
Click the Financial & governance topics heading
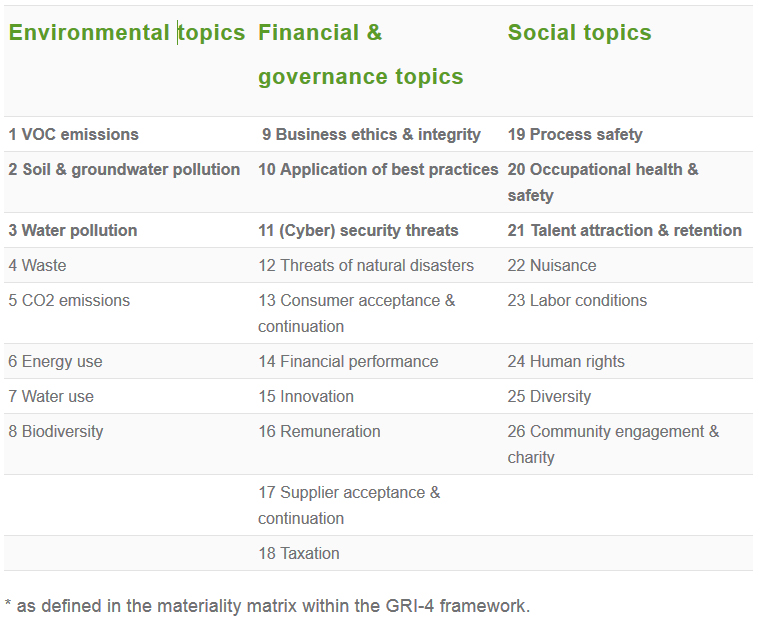[x=360, y=55]
